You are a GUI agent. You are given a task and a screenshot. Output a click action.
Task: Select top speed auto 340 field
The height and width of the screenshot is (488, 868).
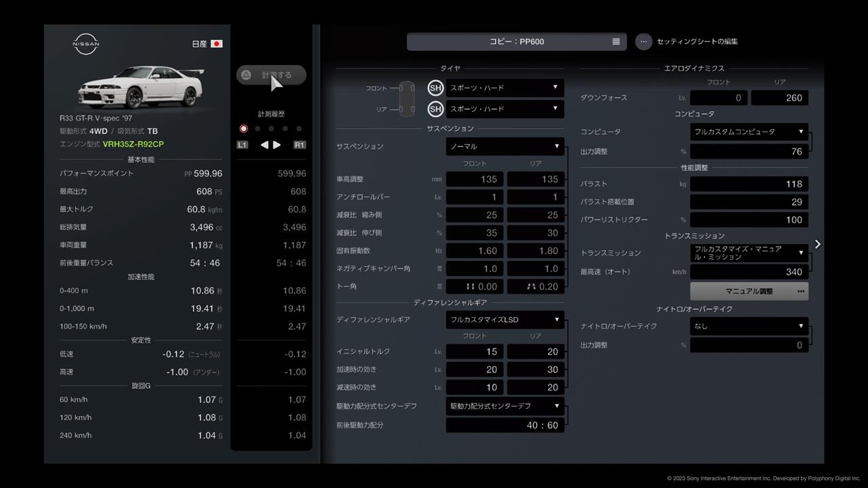coord(749,272)
